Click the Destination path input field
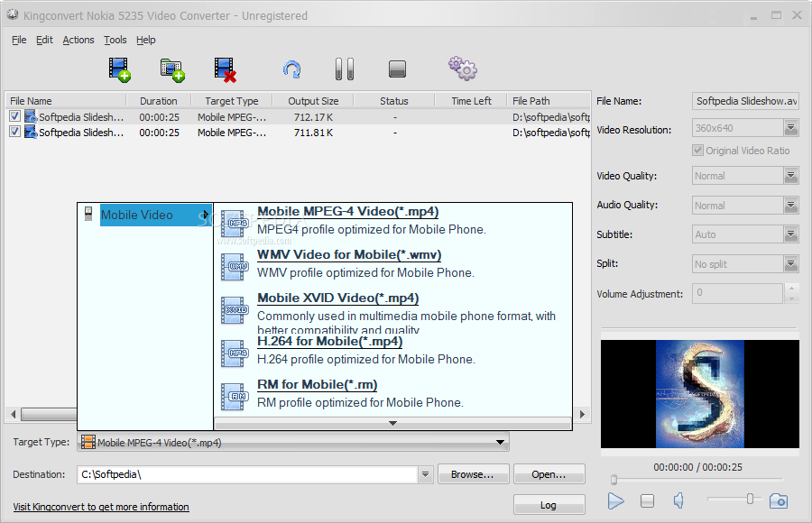This screenshot has height=523, width=812. [247, 474]
